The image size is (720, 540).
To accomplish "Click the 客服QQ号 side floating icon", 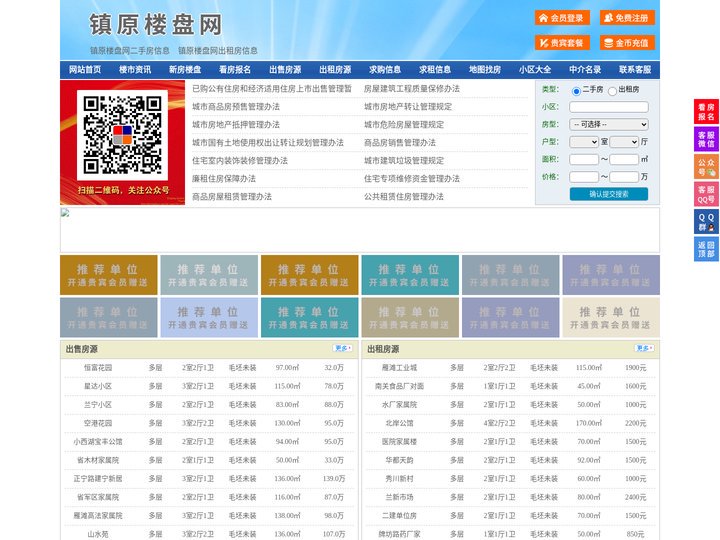I will (706, 194).
